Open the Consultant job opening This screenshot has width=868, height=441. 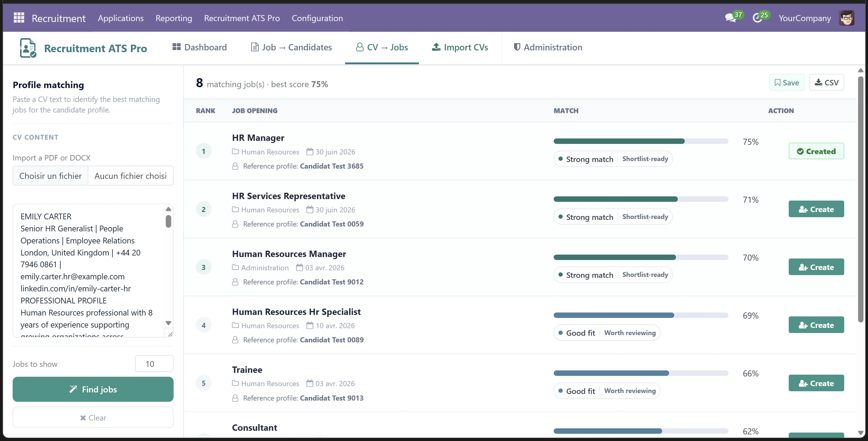click(254, 427)
